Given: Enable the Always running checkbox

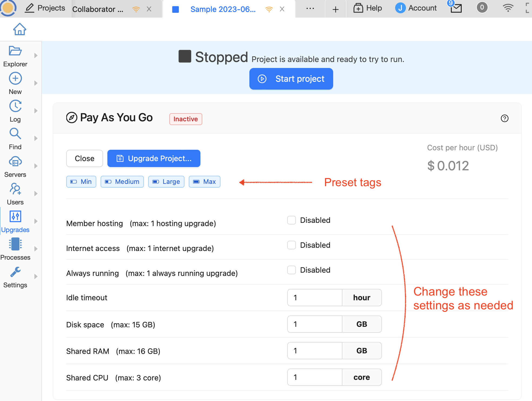Looking at the screenshot, I should [291, 270].
